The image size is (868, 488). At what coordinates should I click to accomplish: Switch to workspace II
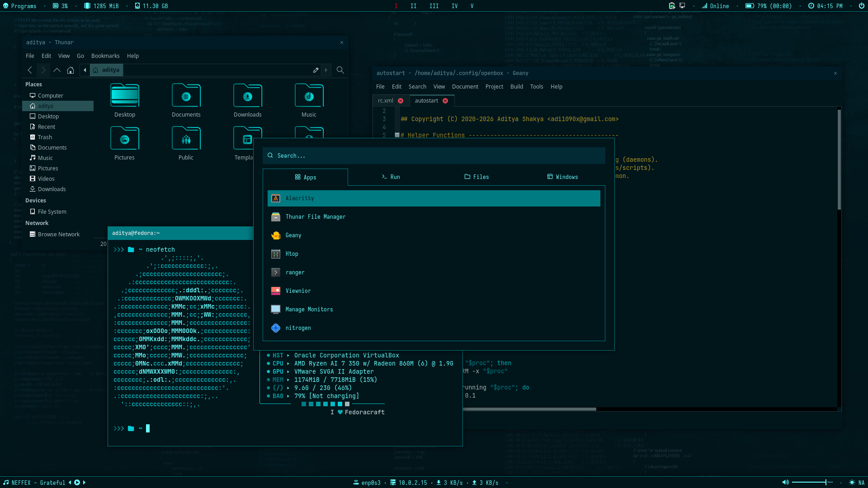click(x=414, y=6)
